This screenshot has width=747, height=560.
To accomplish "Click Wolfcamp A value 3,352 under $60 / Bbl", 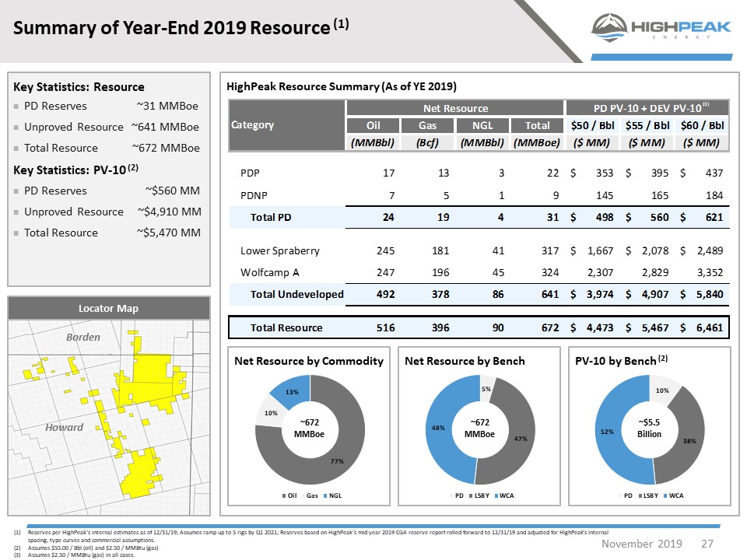I will [x=710, y=272].
